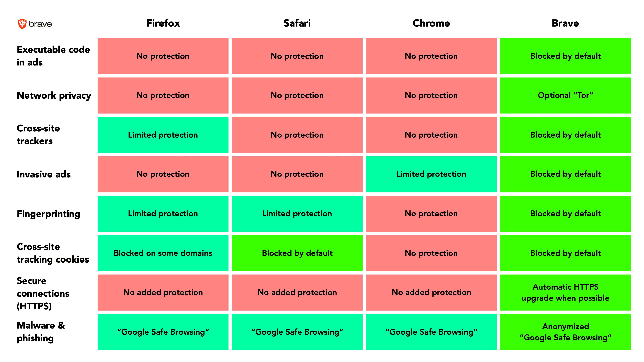The height and width of the screenshot is (362, 644).
Task: Click the Network privacy row label
Action: tap(54, 96)
